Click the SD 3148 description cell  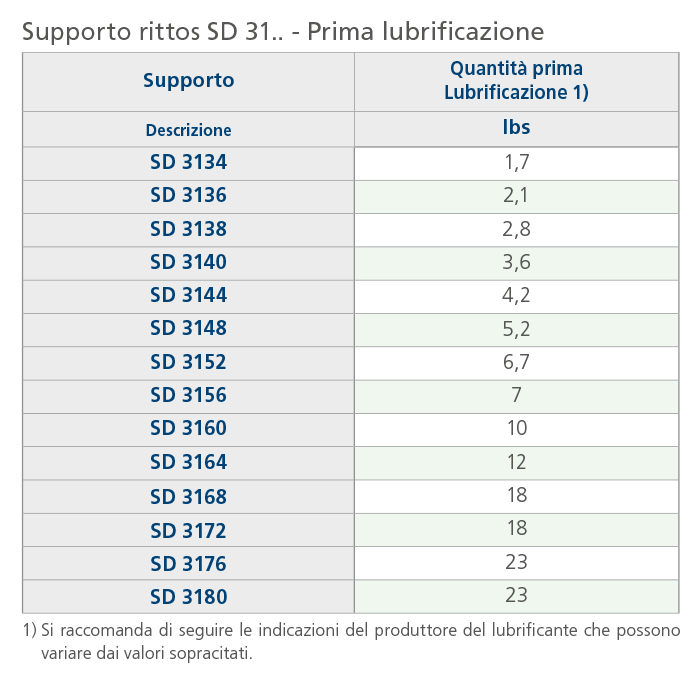click(188, 328)
